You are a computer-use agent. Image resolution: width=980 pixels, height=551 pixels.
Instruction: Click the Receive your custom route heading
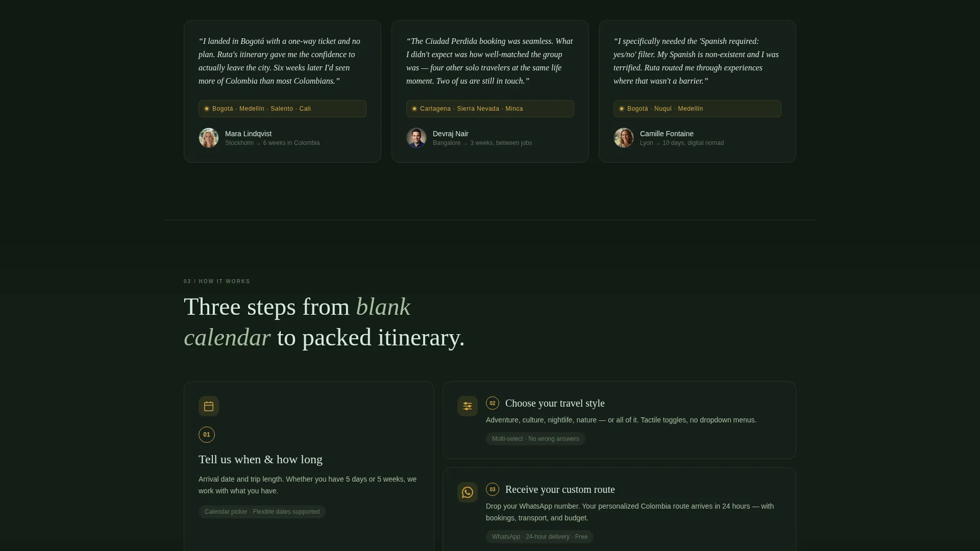(560, 489)
